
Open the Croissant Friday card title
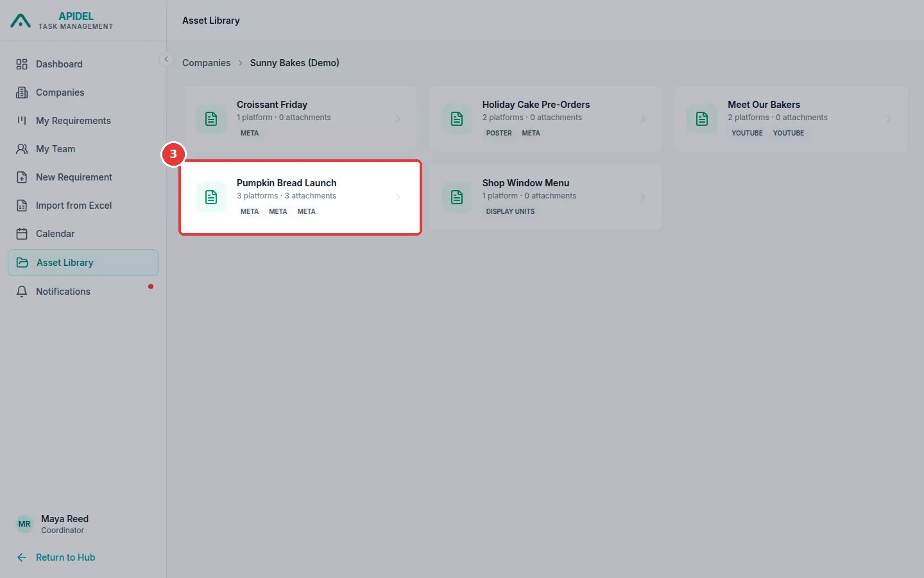click(x=272, y=105)
